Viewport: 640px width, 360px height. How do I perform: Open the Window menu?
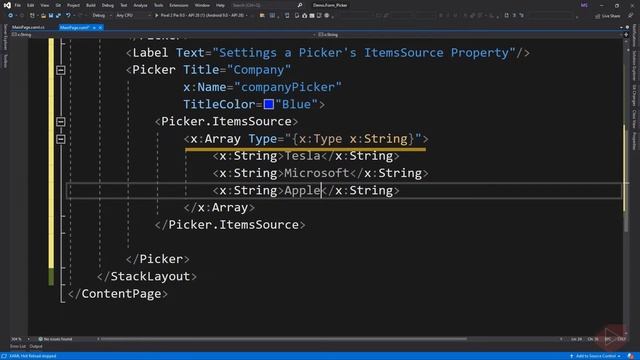(202, 5)
